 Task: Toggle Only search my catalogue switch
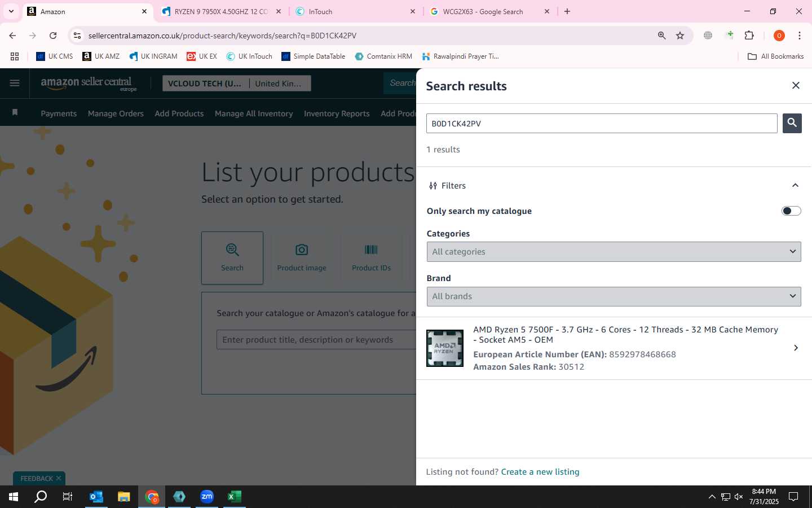point(791,211)
